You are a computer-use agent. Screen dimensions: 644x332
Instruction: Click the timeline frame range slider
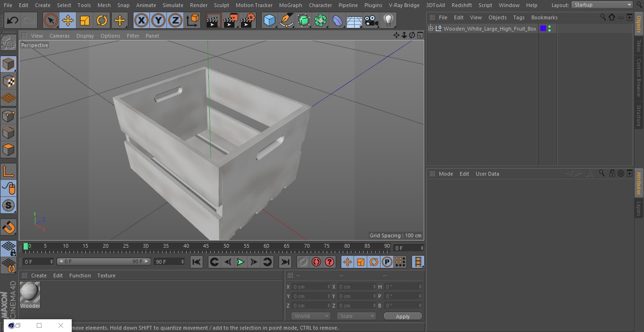coord(104,261)
